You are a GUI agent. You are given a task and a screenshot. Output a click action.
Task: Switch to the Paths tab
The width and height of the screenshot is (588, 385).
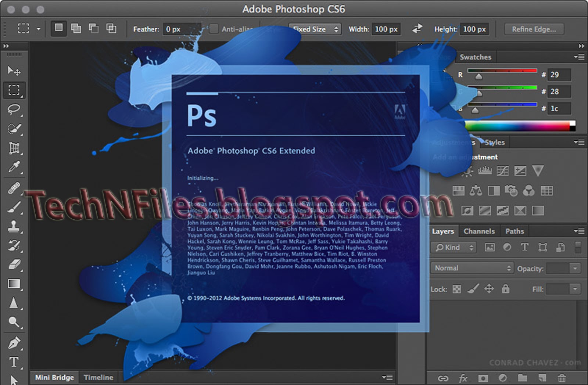[514, 231]
